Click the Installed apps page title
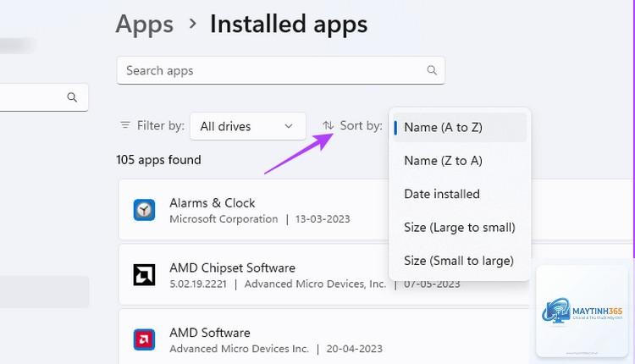This screenshot has height=364, width=635. 289,25
